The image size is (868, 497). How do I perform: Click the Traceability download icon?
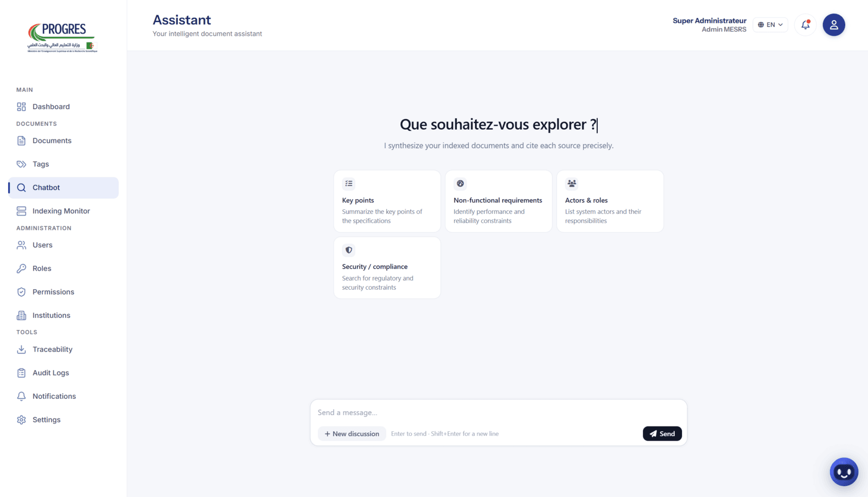[21, 349]
